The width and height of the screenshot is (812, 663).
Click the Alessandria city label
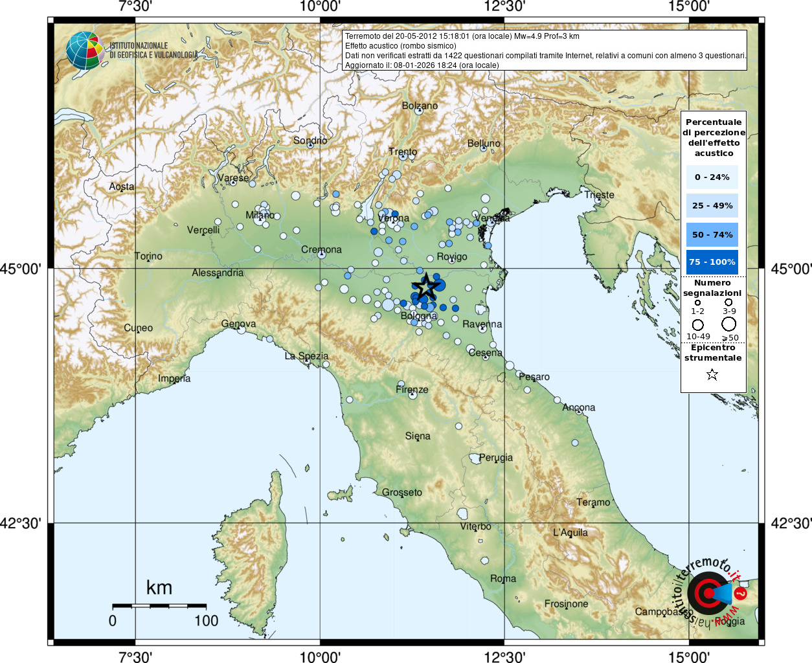click(218, 273)
